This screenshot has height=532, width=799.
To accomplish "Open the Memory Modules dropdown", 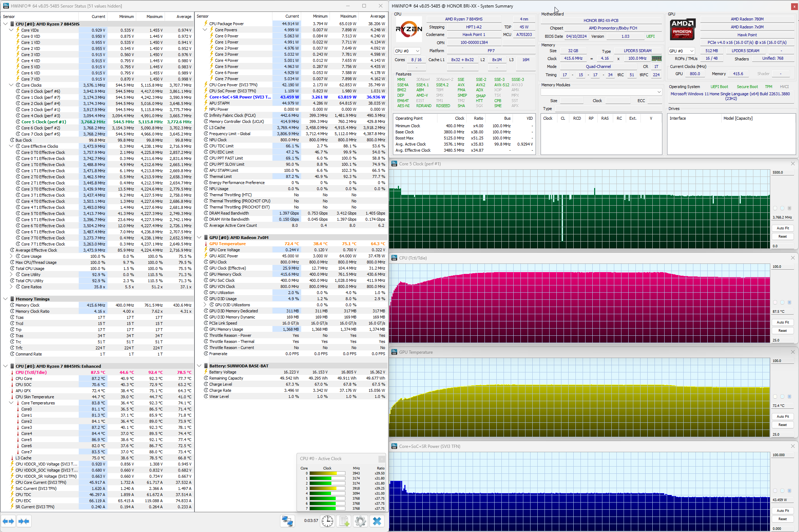I will pyautogui.click(x=601, y=92).
